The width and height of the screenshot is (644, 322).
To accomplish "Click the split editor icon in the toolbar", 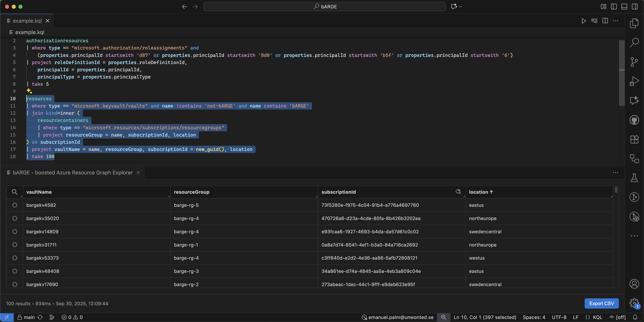I will pos(605,21).
